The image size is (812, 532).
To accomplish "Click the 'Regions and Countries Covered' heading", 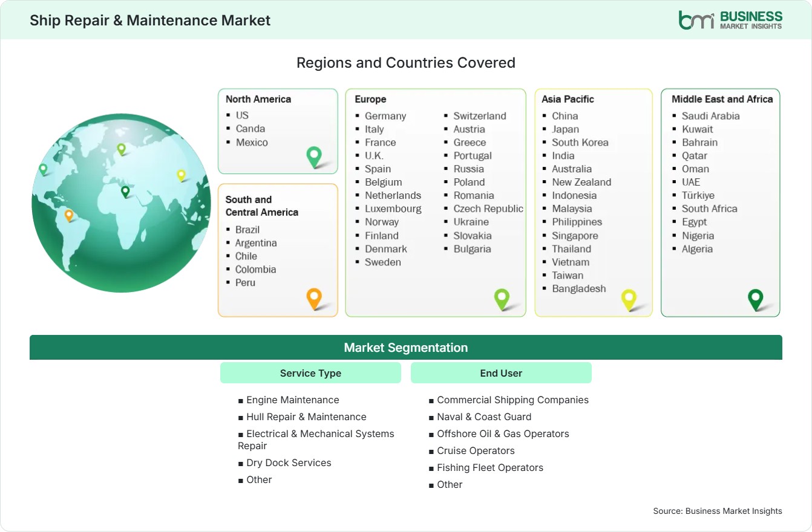I will pos(406,62).
